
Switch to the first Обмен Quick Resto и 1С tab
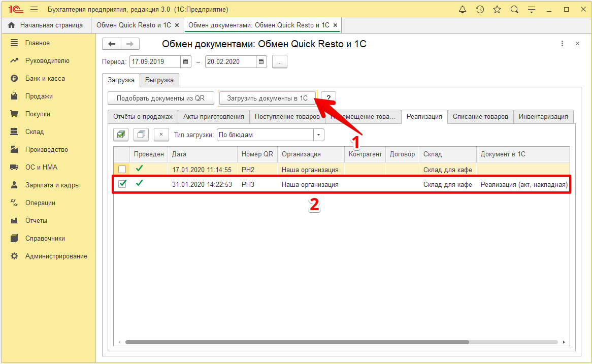click(x=134, y=25)
